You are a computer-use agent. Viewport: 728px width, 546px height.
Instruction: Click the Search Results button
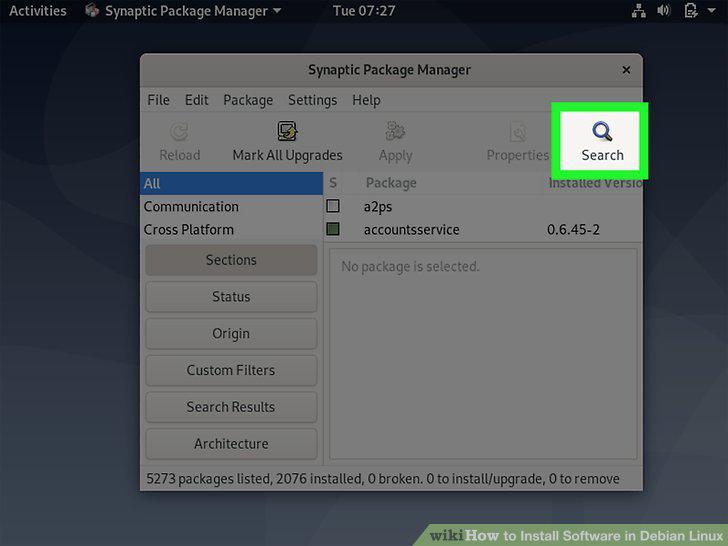click(x=231, y=407)
